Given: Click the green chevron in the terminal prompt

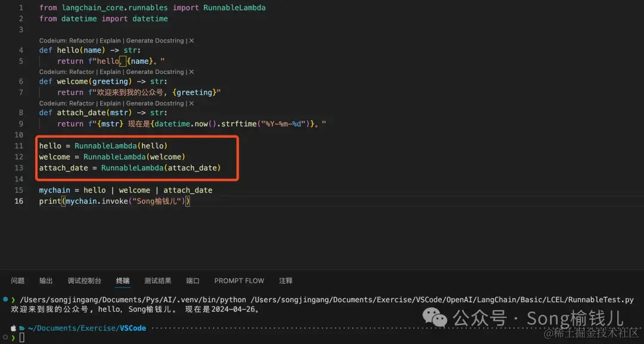Looking at the screenshot, I should point(13,337).
